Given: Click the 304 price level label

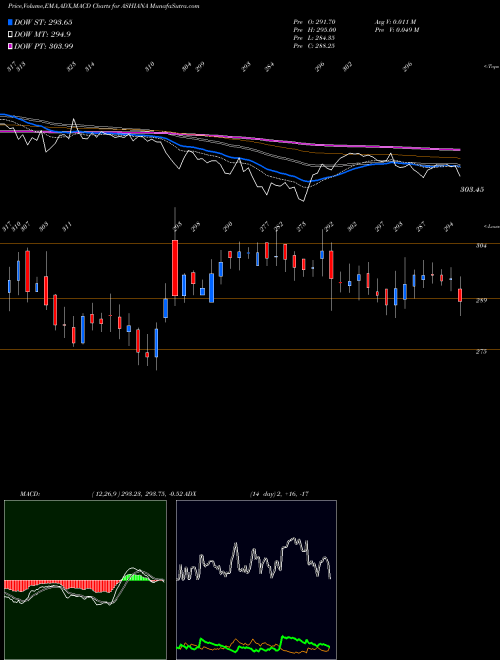Looking at the screenshot, I should pos(481,246).
